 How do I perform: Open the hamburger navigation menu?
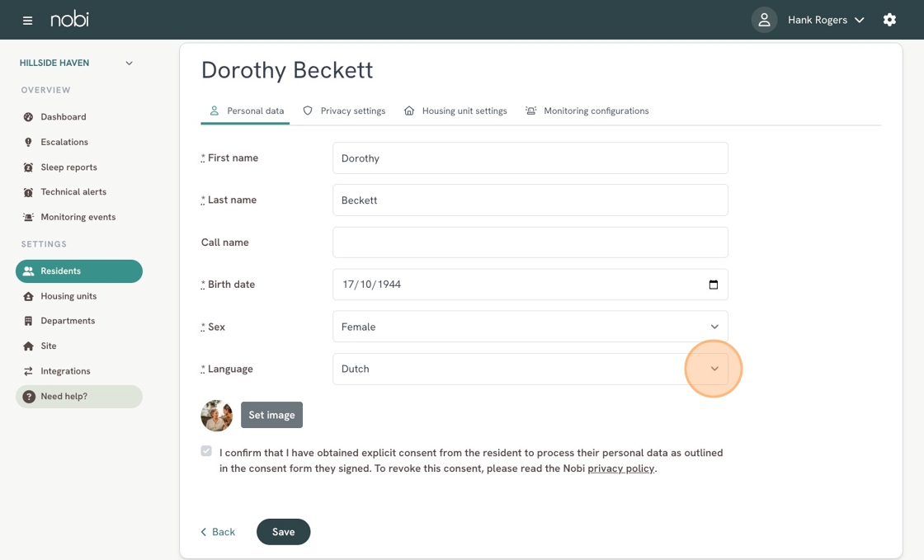click(x=27, y=21)
